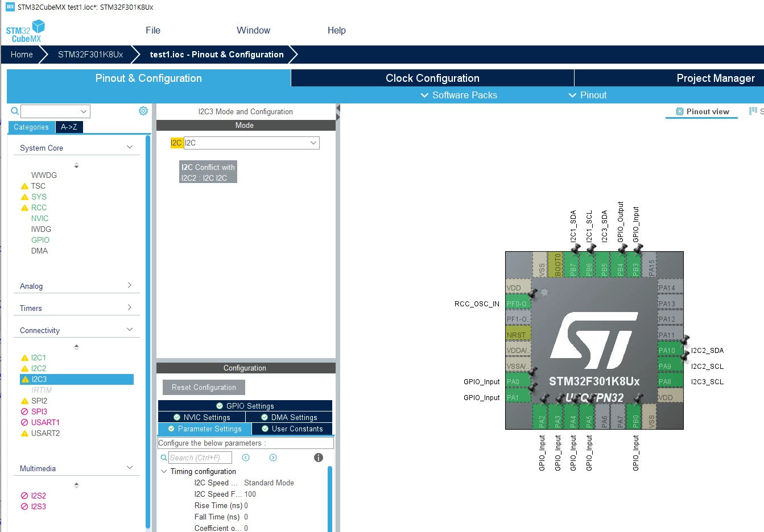This screenshot has width=764, height=532.
Task: Switch to A->Z list tab
Action: pos(69,127)
